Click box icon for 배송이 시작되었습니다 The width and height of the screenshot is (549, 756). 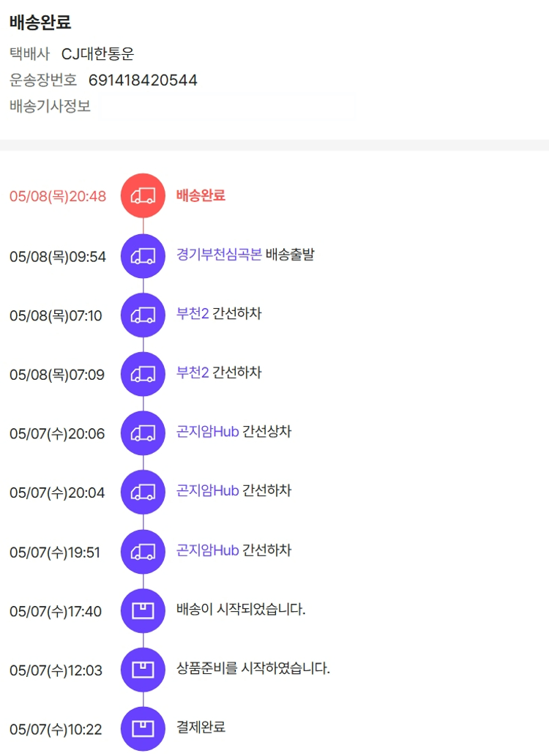point(143,610)
